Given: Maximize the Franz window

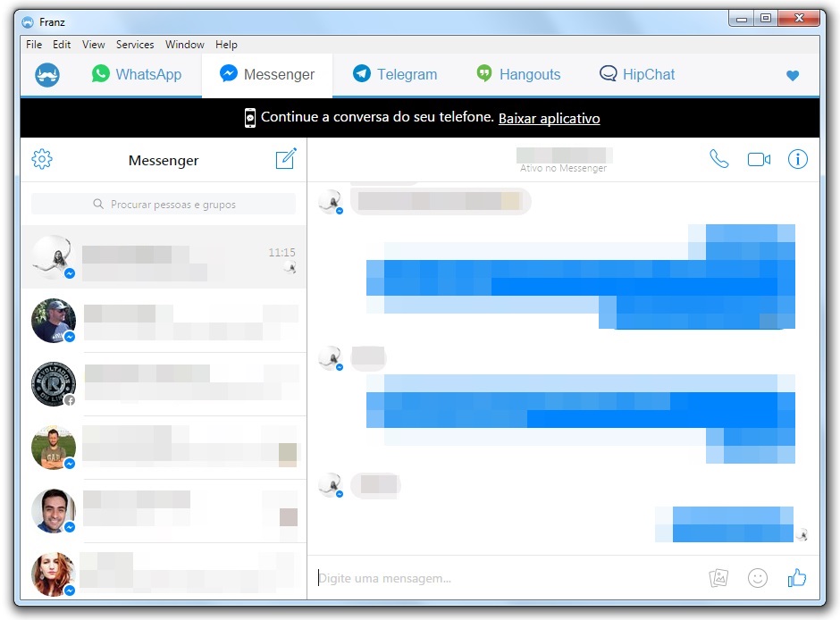Looking at the screenshot, I should 766,19.
